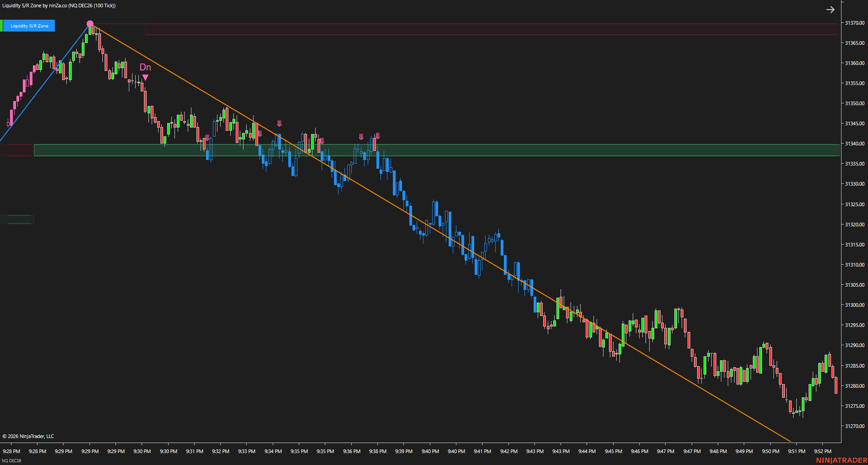Click the 31355.00 price label

854,83
